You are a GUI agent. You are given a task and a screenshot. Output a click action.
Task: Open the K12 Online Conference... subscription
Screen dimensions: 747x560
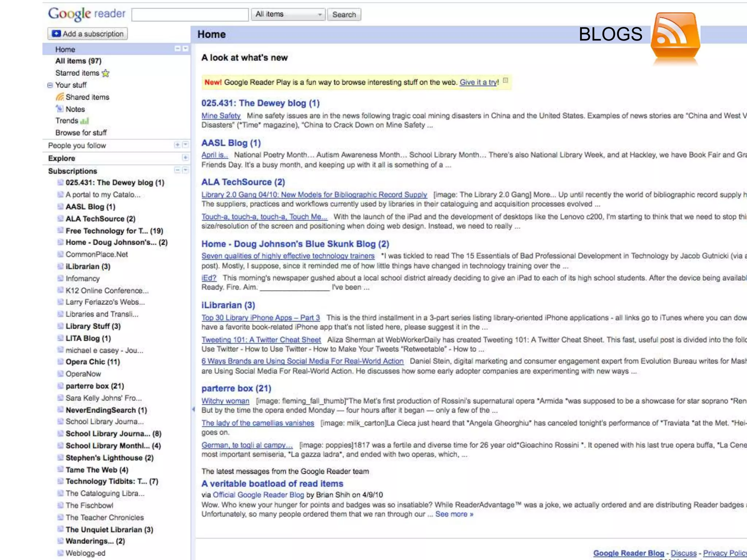(107, 291)
